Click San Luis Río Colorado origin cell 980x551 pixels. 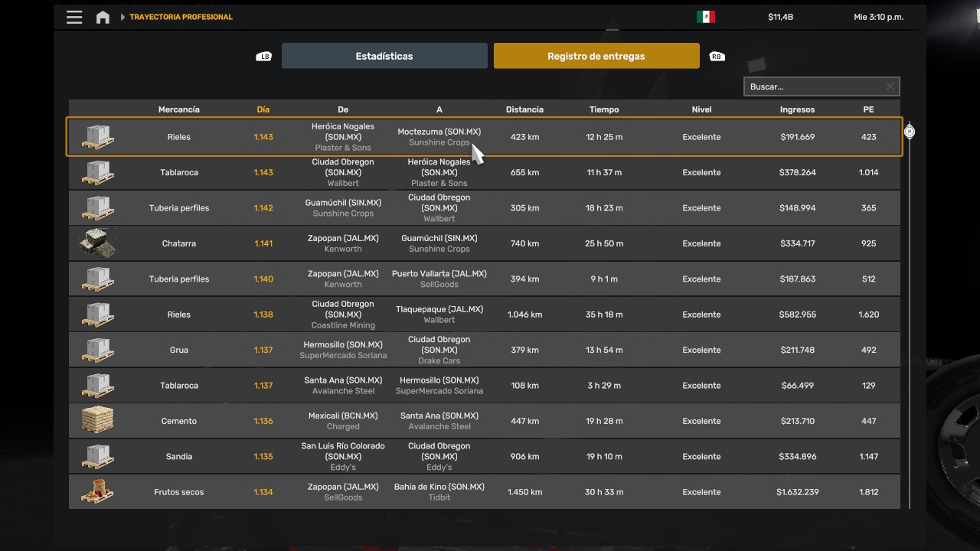coord(343,456)
